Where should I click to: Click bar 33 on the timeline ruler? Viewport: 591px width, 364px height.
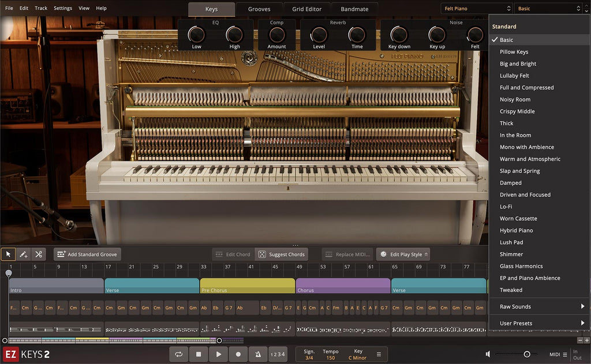[204, 267]
